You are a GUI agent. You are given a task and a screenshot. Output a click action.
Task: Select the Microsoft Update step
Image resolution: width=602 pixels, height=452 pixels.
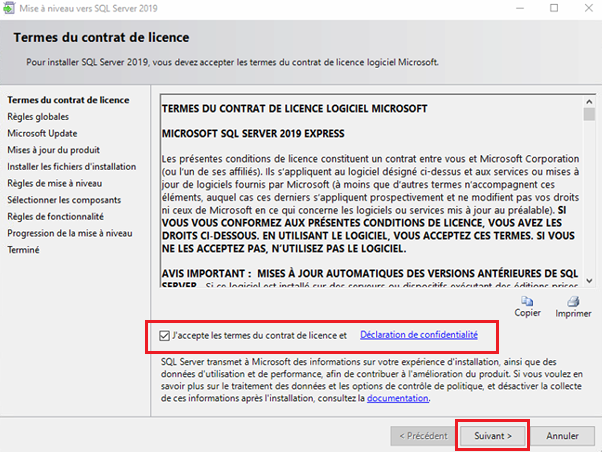tap(43, 133)
